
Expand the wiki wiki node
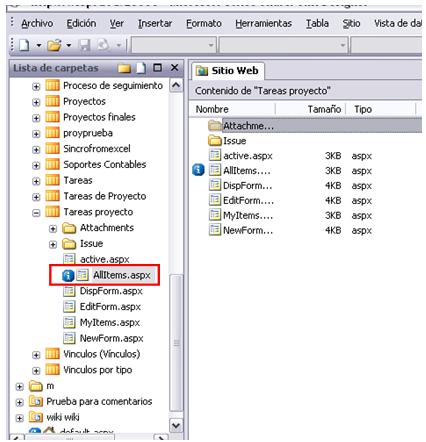coord(19,418)
